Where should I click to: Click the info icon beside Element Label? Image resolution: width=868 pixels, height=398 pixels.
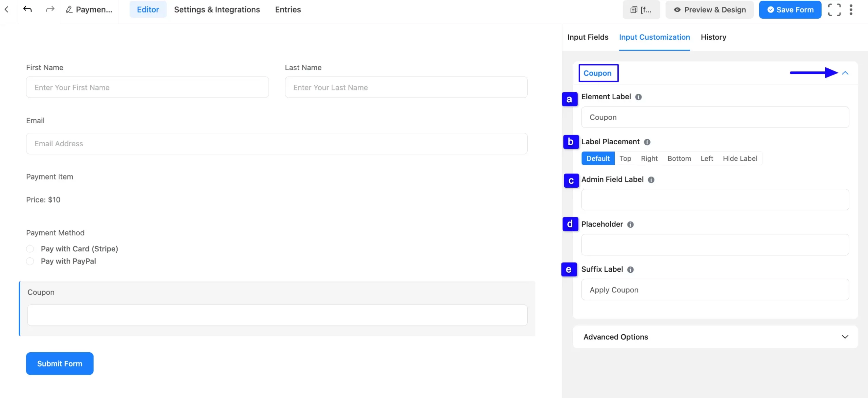tap(638, 97)
